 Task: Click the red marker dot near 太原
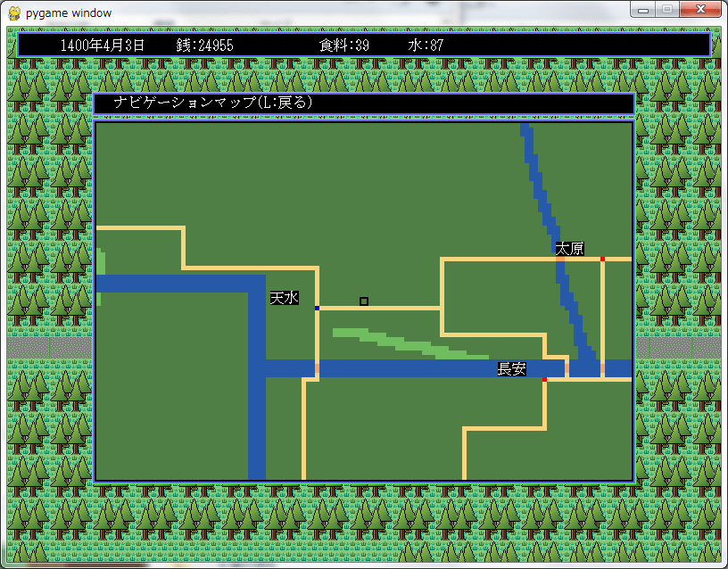[602, 259]
